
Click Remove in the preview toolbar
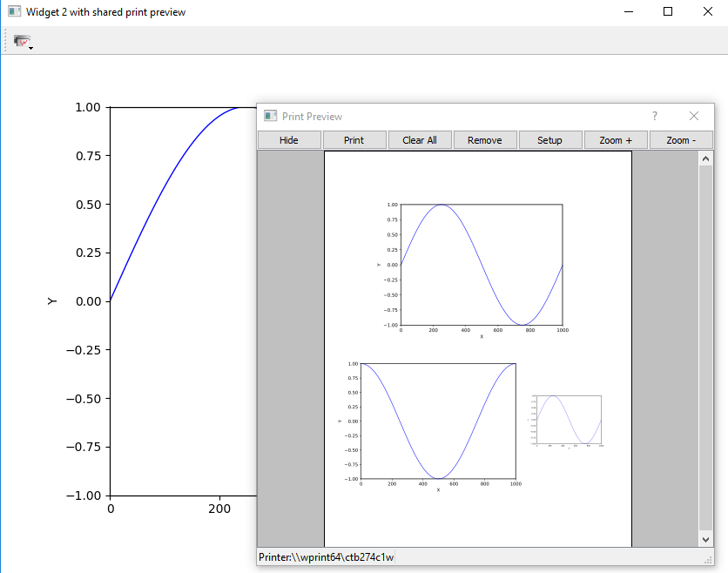click(484, 140)
